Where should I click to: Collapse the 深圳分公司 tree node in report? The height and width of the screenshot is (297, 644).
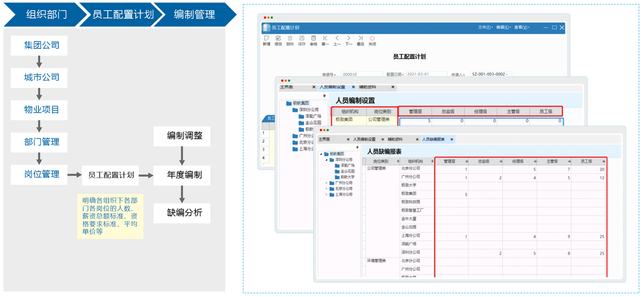click(326, 160)
